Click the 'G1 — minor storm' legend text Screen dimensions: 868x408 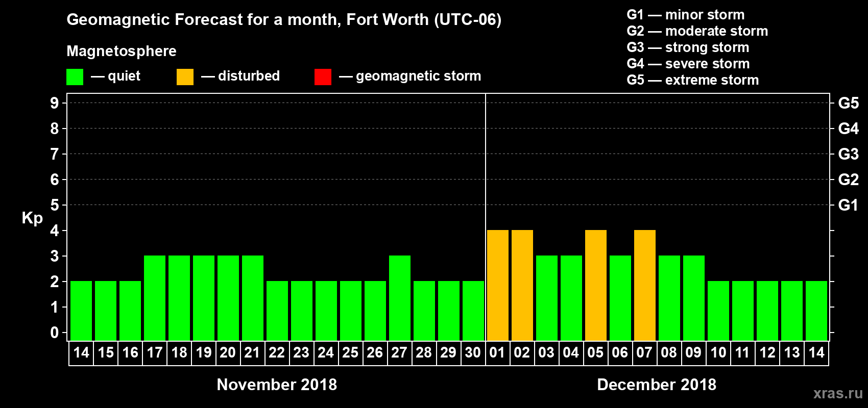(686, 15)
